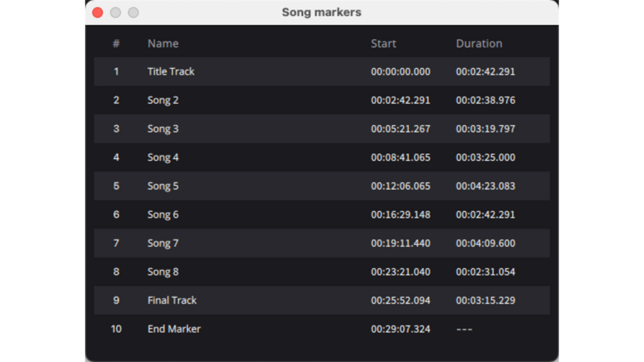The width and height of the screenshot is (644, 362).
Task: Close the Song markers window
Action: (97, 13)
